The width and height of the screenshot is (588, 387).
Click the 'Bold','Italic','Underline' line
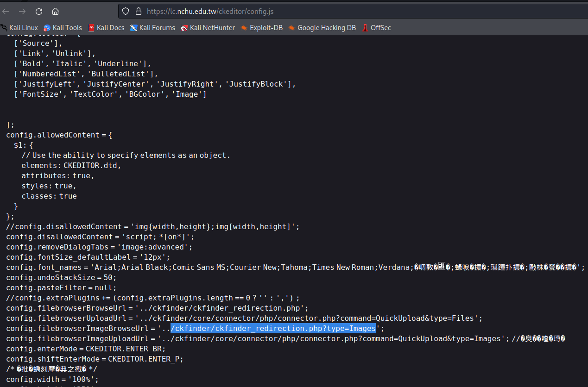(x=82, y=64)
